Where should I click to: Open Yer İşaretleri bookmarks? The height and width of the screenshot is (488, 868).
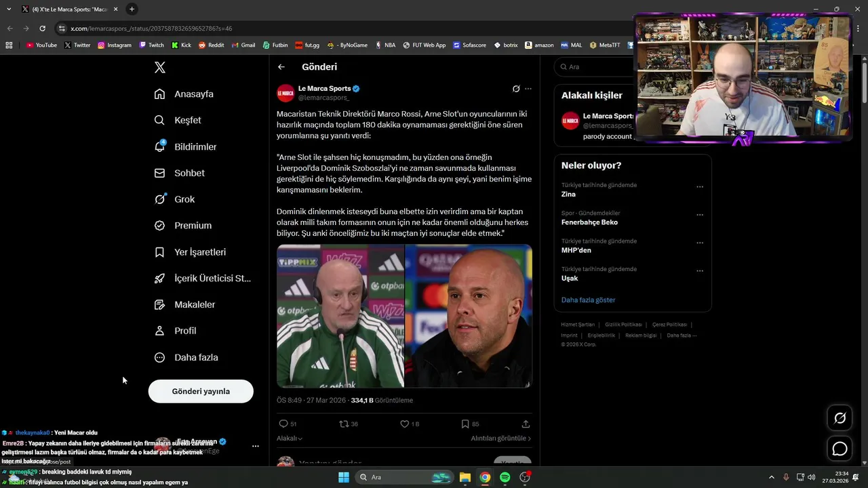[190, 252]
